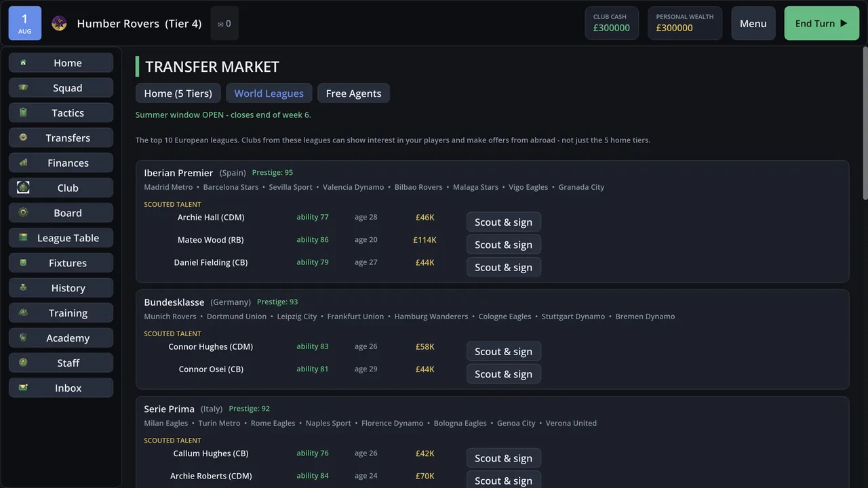
Task: Scout and sign Connor Hughes (CDM)
Action: coord(503,351)
